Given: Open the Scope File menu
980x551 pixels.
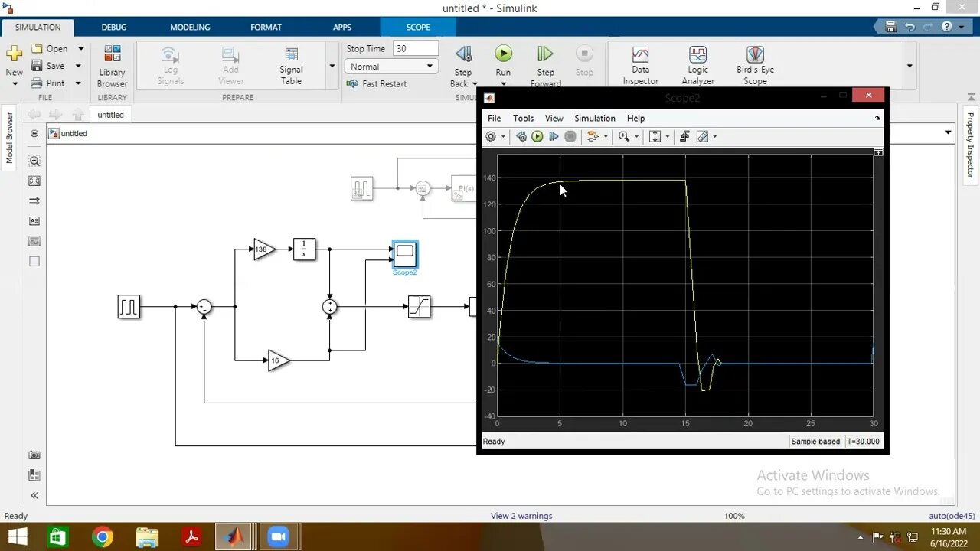Looking at the screenshot, I should pyautogui.click(x=495, y=118).
